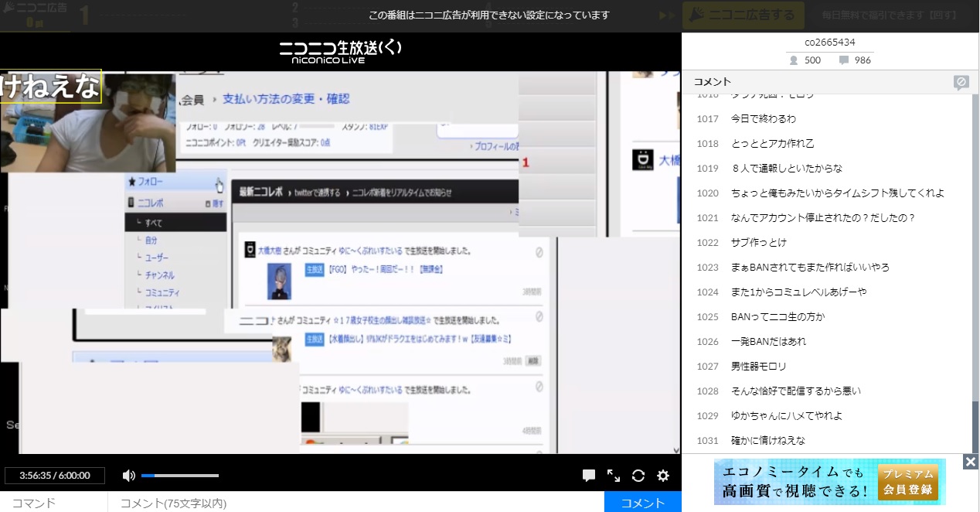Focus the comment text box (75文字以内)
The image size is (980, 512).
click(x=356, y=503)
